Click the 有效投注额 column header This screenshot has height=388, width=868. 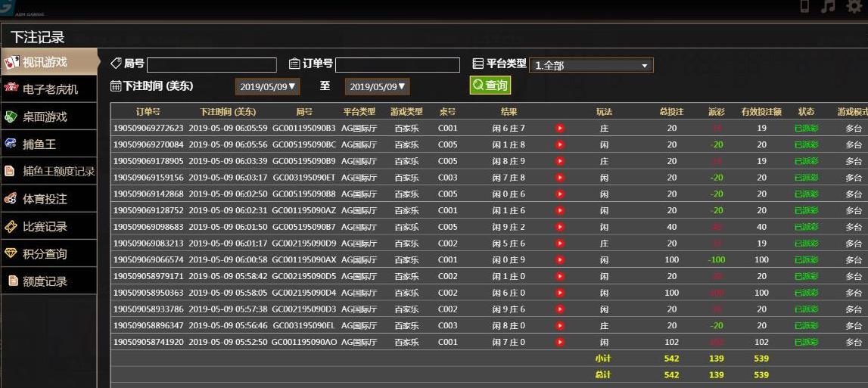[762, 111]
